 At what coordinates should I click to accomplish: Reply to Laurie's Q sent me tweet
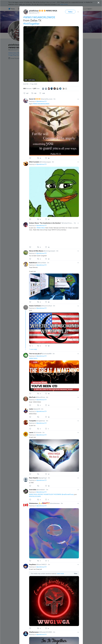coord(30,474)
